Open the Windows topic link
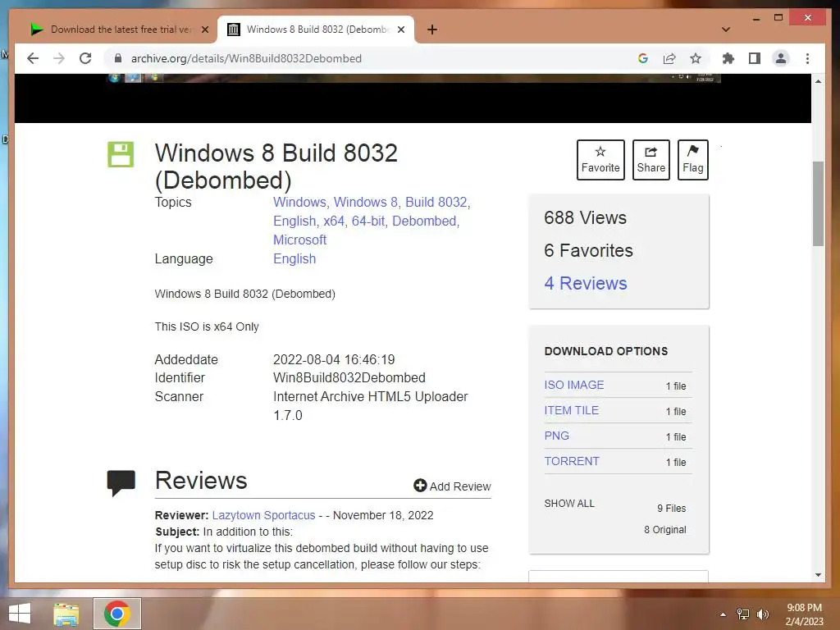The width and height of the screenshot is (840, 630). click(x=299, y=202)
